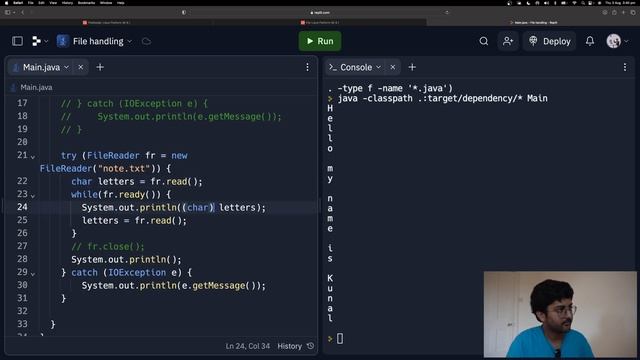Open the user avatar account menu

pyautogui.click(x=617, y=41)
